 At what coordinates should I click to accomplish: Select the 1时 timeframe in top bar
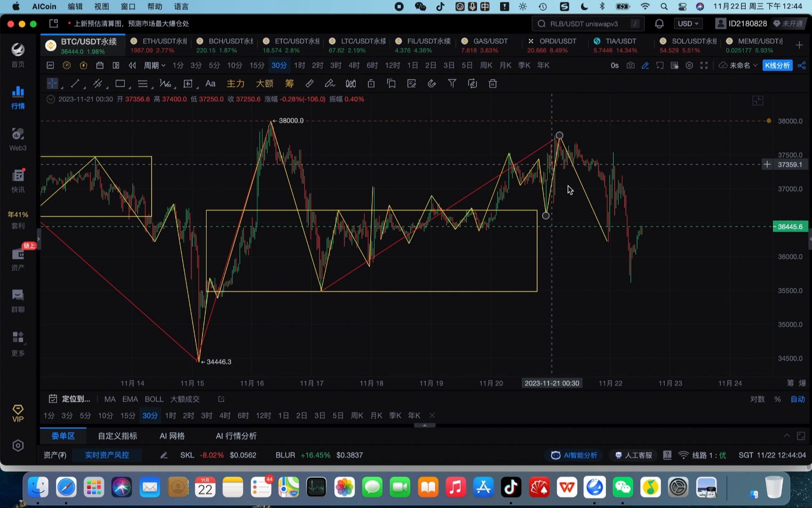(300, 65)
